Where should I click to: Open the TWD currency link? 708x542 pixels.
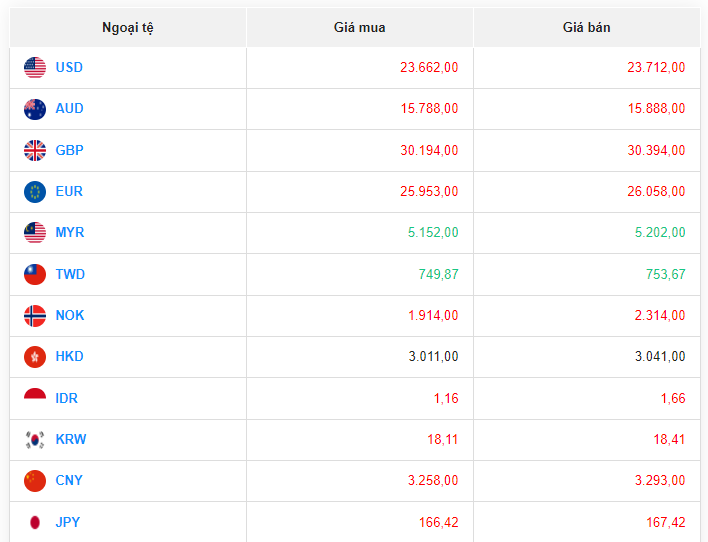tap(70, 274)
